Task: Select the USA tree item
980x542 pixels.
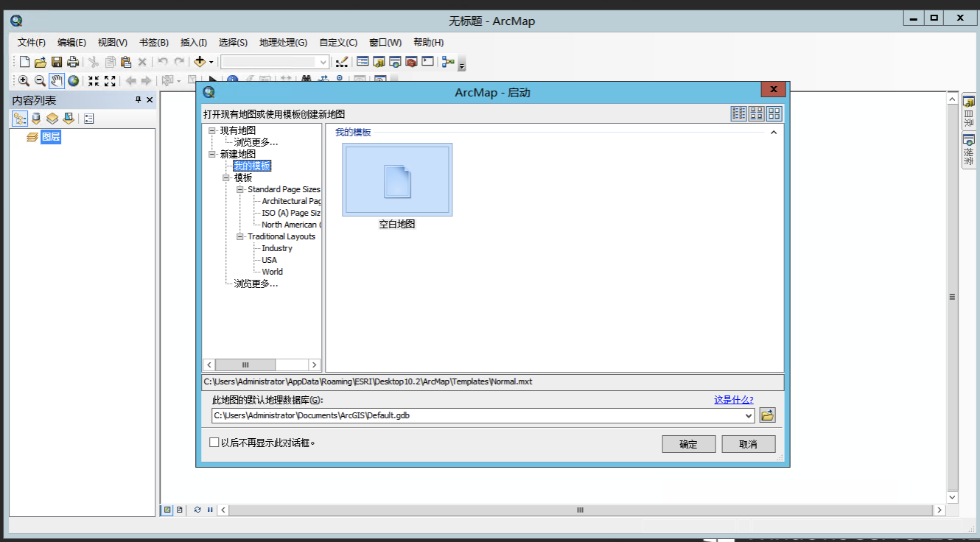Action: [x=269, y=260]
